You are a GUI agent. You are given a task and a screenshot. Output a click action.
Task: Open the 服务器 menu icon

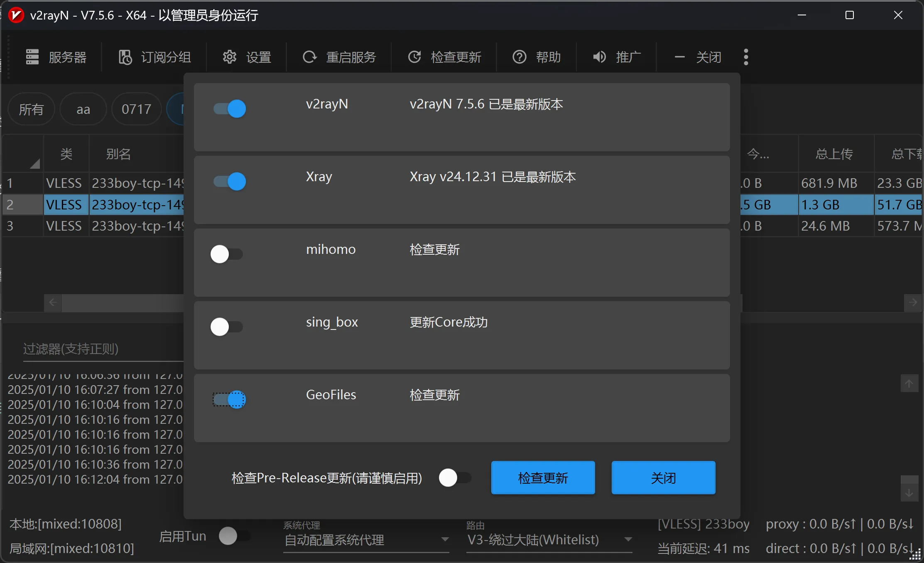(32, 57)
